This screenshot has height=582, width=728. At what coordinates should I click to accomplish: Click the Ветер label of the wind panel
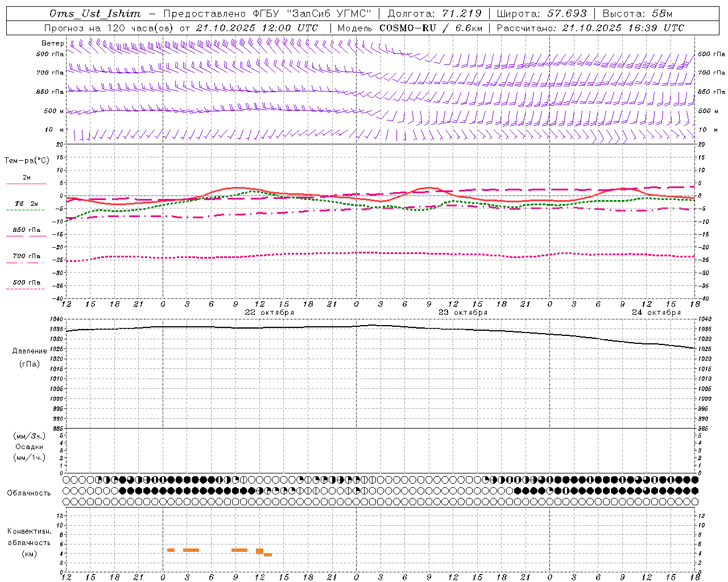[x=53, y=43]
